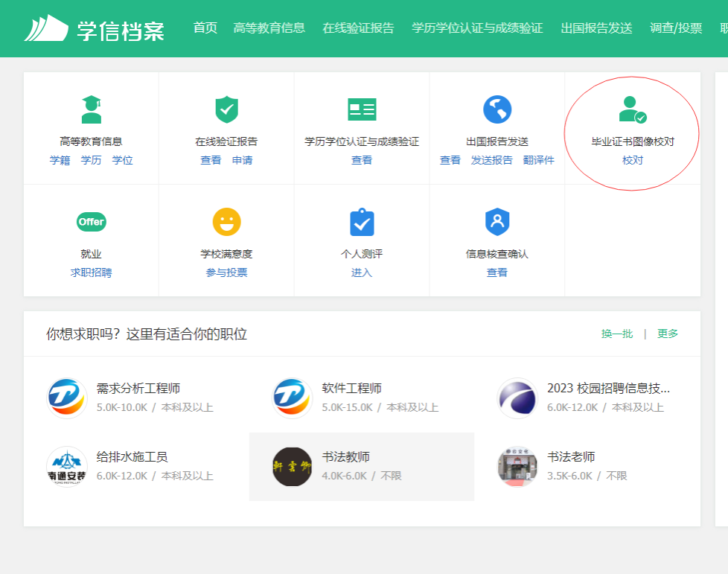Click the 翻译件 link under 出国报告发送
The width and height of the screenshot is (728, 574).
[x=538, y=160]
